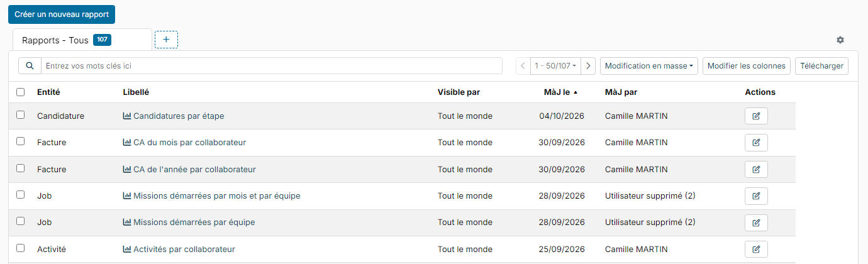Check the Missions démarrées par équipe row
This screenshot has height=264, width=868.
click(x=21, y=221)
